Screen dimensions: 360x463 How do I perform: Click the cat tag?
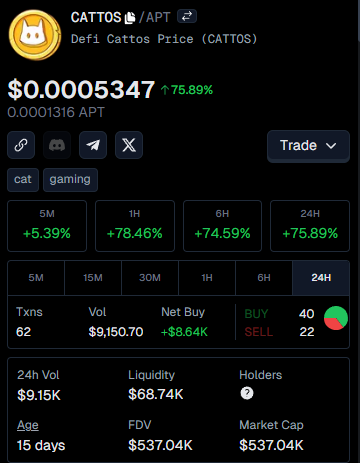point(23,180)
